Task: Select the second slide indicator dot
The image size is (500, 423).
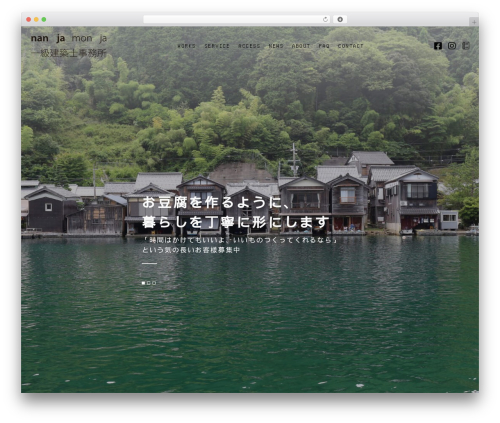Action: (x=149, y=283)
